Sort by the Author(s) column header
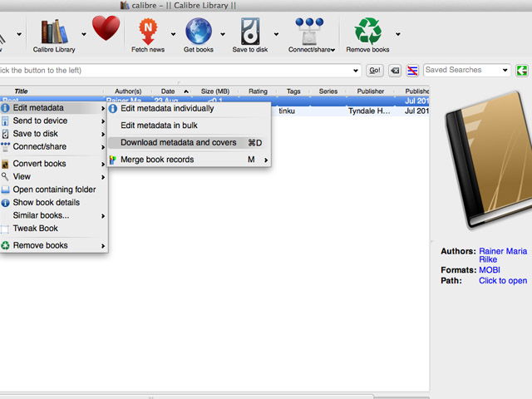This screenshot has width=532, height=399. click(x=128, y=91)
